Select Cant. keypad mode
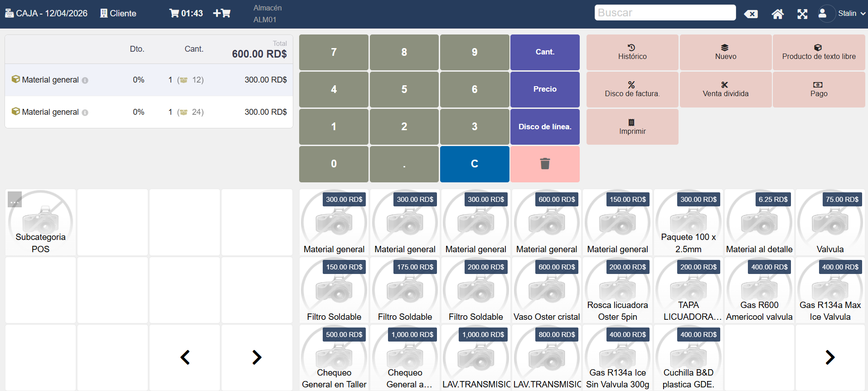This screenshot has height=391, width=868. [x=545, y=52]
